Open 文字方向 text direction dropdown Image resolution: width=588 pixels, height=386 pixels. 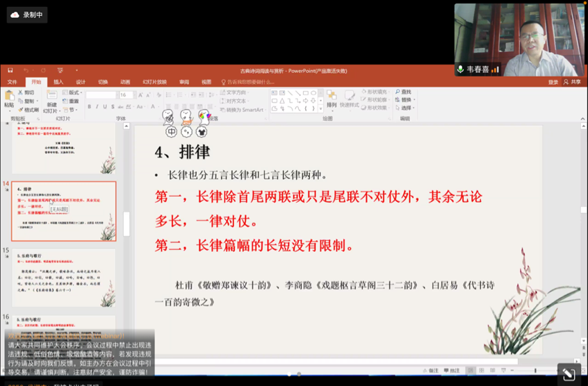234,92
